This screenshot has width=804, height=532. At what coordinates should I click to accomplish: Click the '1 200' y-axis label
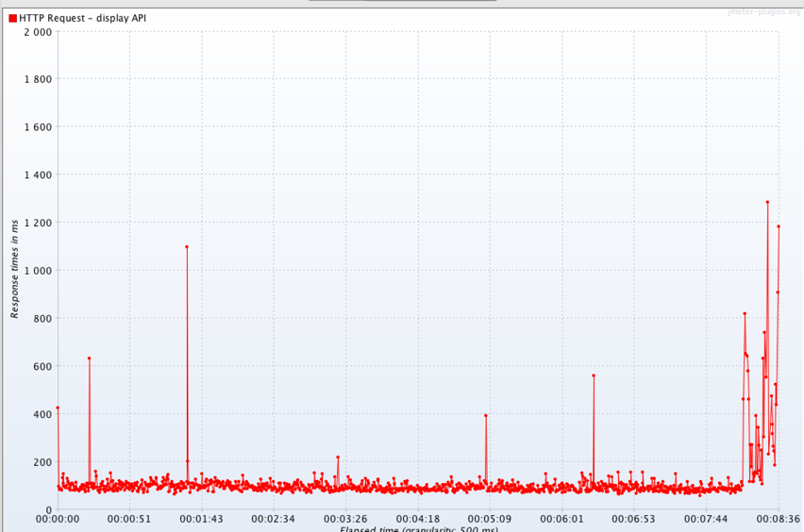(x=38, y=223)
